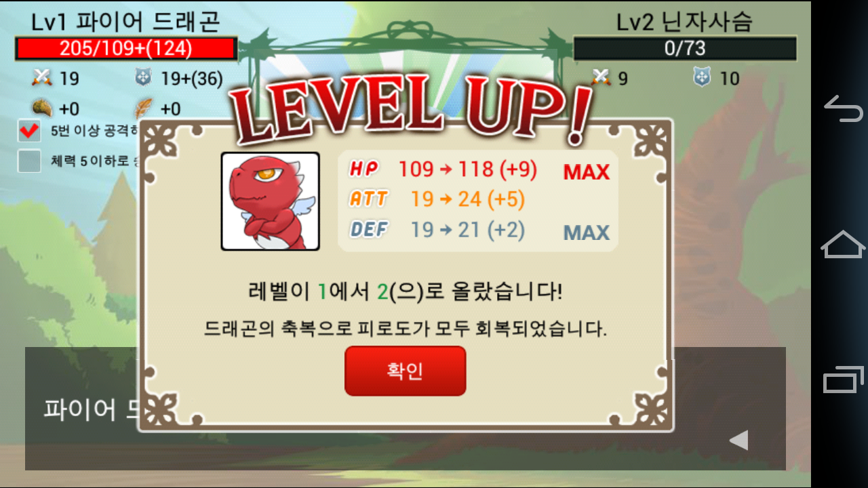The height and width of the screenshot is (488, 868).
Task: Open Android recent apps icon
Action: 844,380
